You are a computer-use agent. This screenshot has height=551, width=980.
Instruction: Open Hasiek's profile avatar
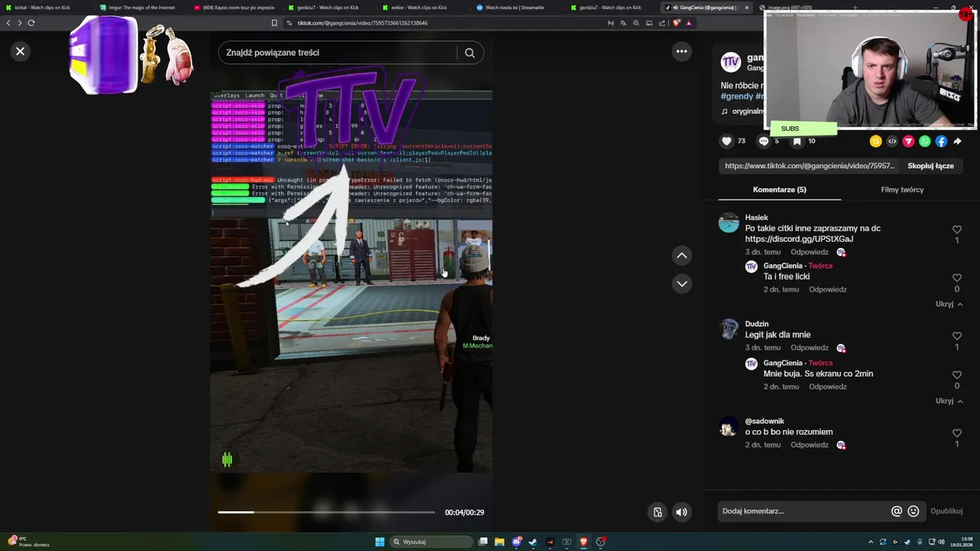729,223
